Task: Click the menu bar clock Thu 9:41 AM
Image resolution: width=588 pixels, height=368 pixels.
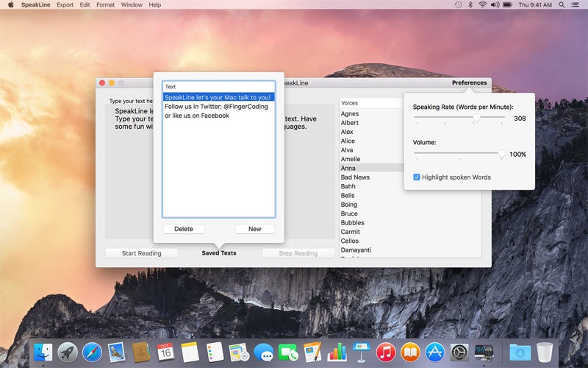Action: pyautogui.click(x=535, y=4)
